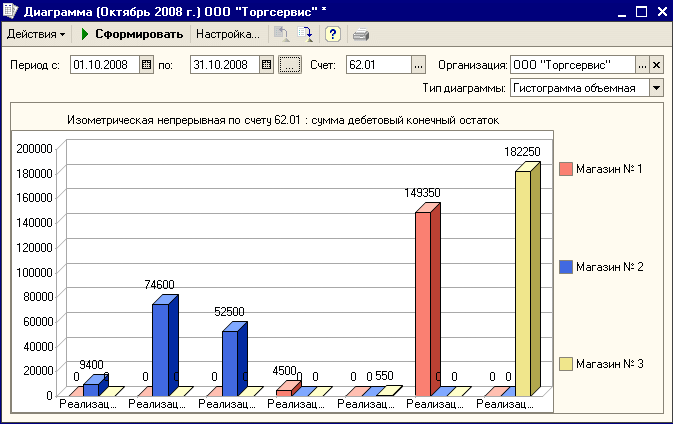Click the 200000 axis value
The width and height of the screenshot is (673, 424).
pyautogui.click(x=34, y=148)
